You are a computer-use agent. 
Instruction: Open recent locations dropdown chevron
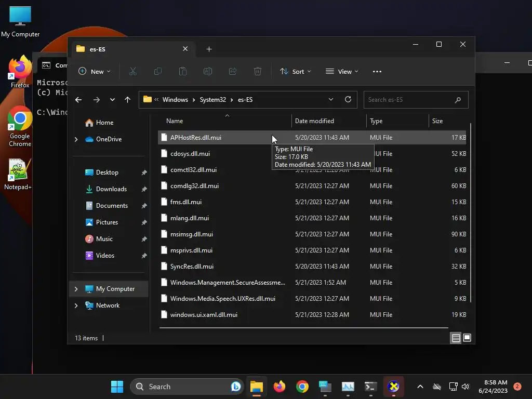click(112, 100)
